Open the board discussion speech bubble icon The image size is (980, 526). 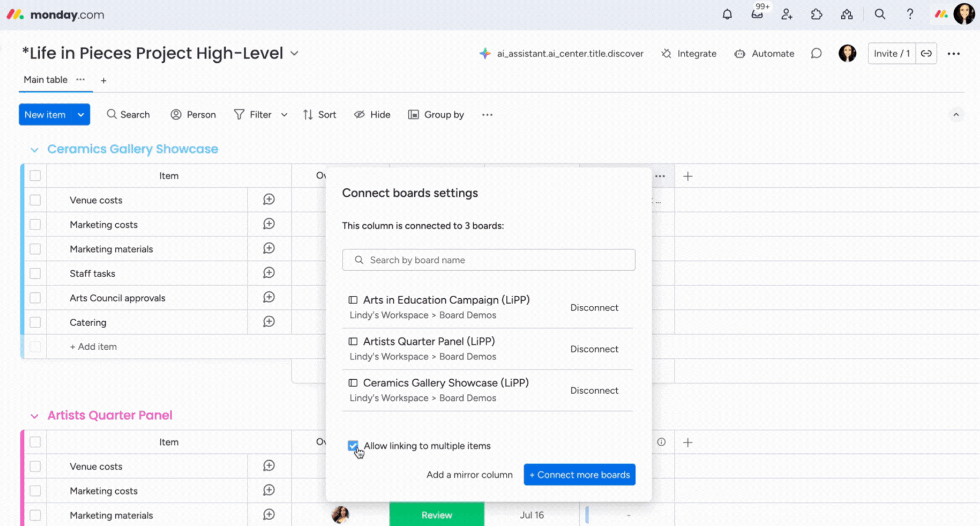click(x=816, y=53)
